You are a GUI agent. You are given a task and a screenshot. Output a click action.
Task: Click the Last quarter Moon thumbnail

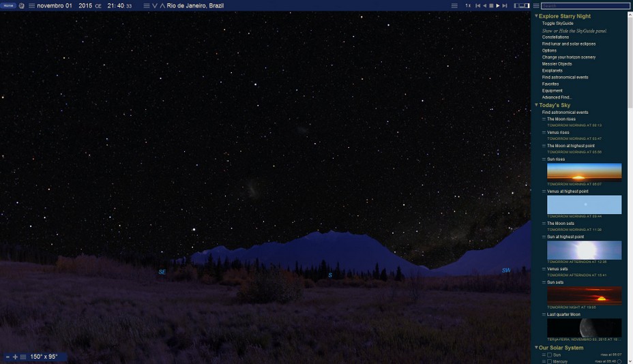(584, 328)
